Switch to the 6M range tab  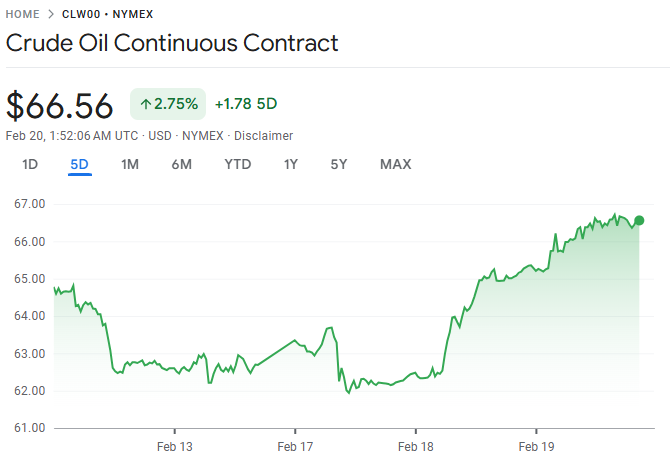pos(181,165)
